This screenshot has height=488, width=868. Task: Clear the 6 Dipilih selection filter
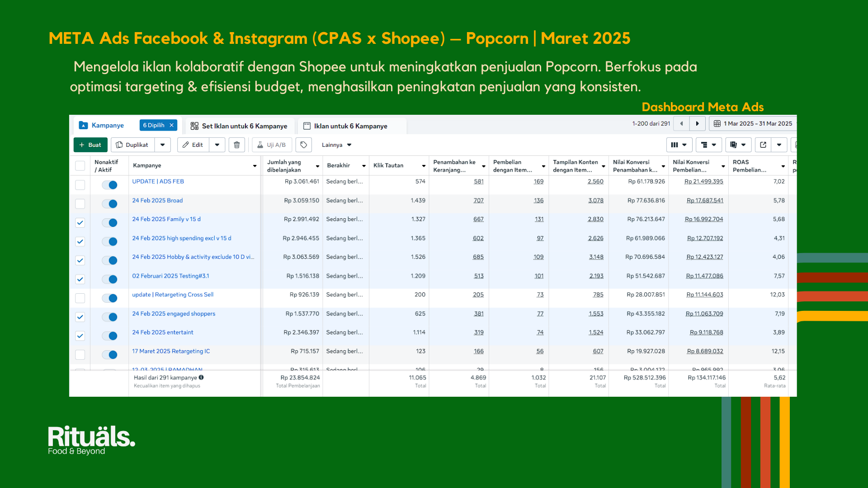coord(172,126)
